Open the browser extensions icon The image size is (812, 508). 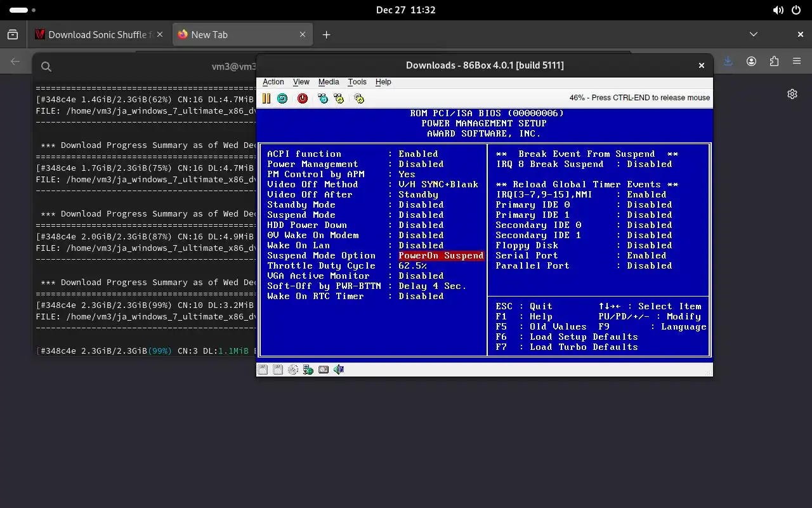coord(774,62)
